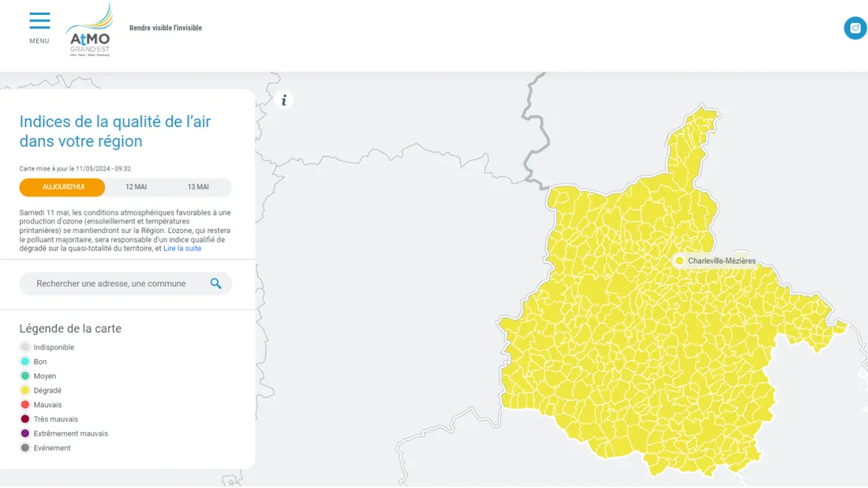868x488 pixels.
Task: Select the AUJOURD'HUI date button
Action: click(62, 187)
